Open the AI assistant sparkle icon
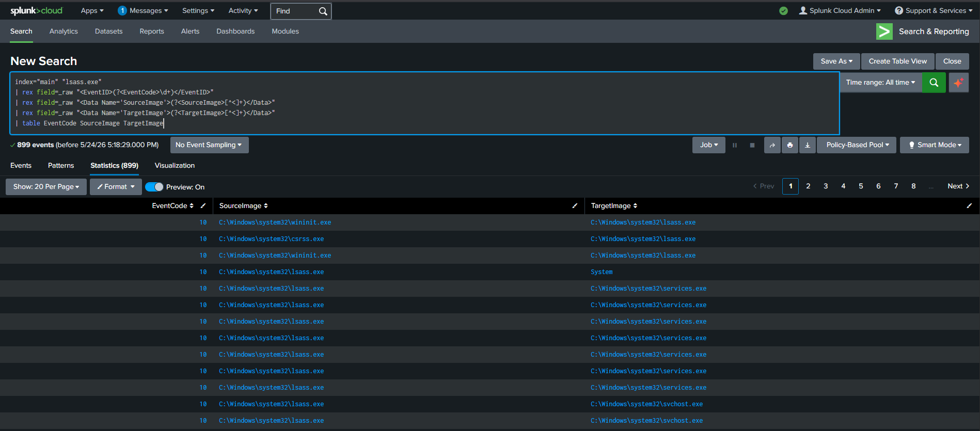Screen dimensions: 980x431 tap(959, 83)
